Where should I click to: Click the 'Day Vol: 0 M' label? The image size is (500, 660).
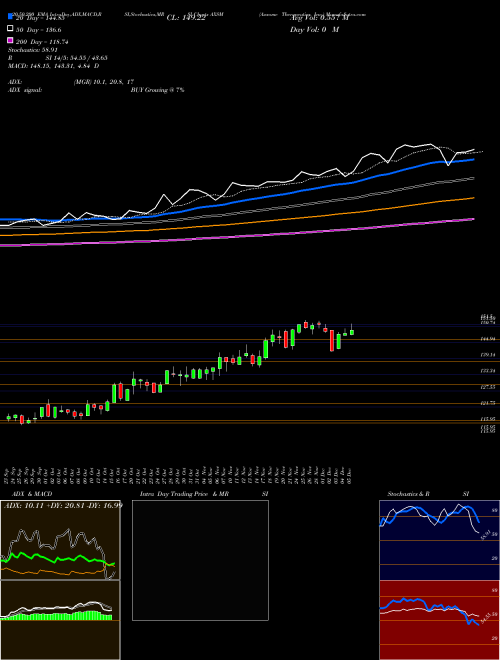(x=314, y=30)
